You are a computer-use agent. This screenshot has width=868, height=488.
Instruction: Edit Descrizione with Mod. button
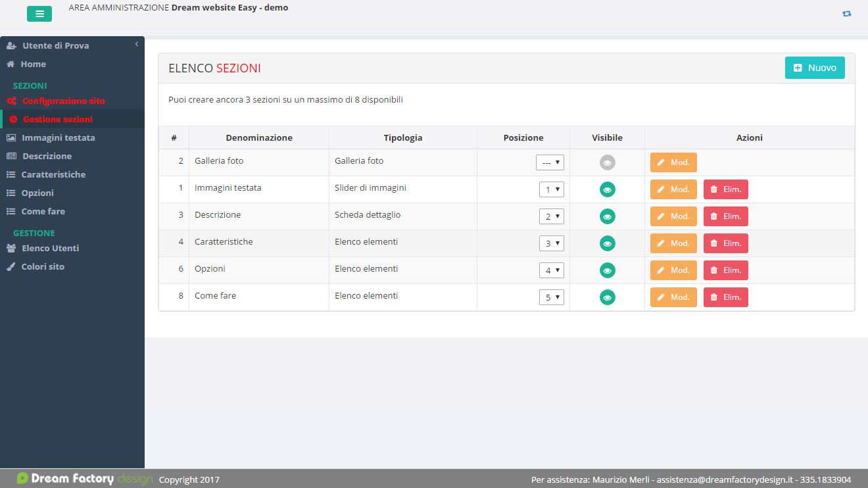pos(673,216)
